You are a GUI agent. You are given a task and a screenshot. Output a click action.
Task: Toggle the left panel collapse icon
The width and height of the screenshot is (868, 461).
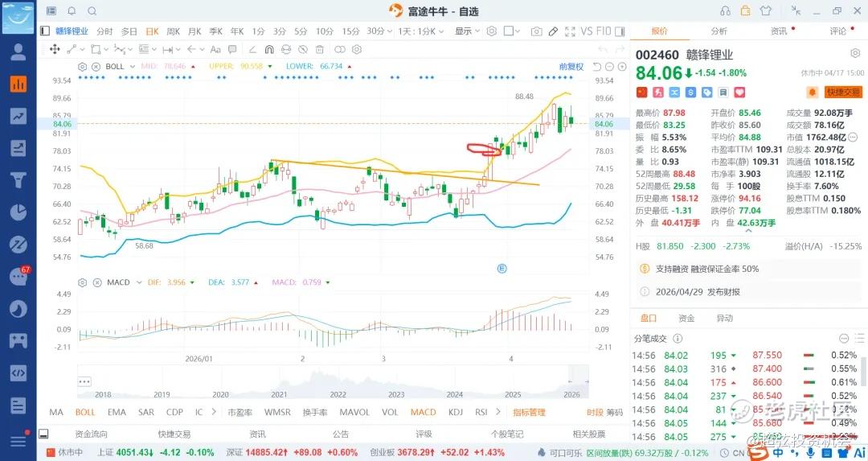click(45, 31)
